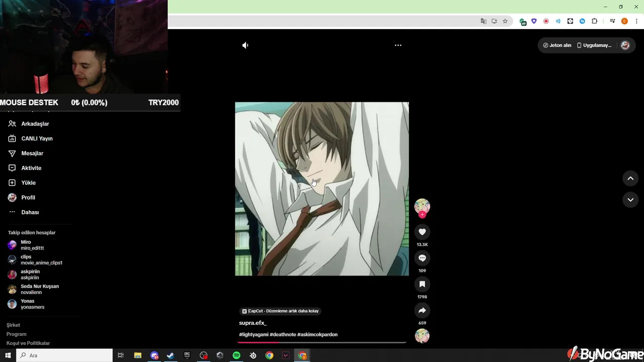This screenshot has width=644, height=362.
Task: Open the creator's avatar above the like button
Action: 422,206
